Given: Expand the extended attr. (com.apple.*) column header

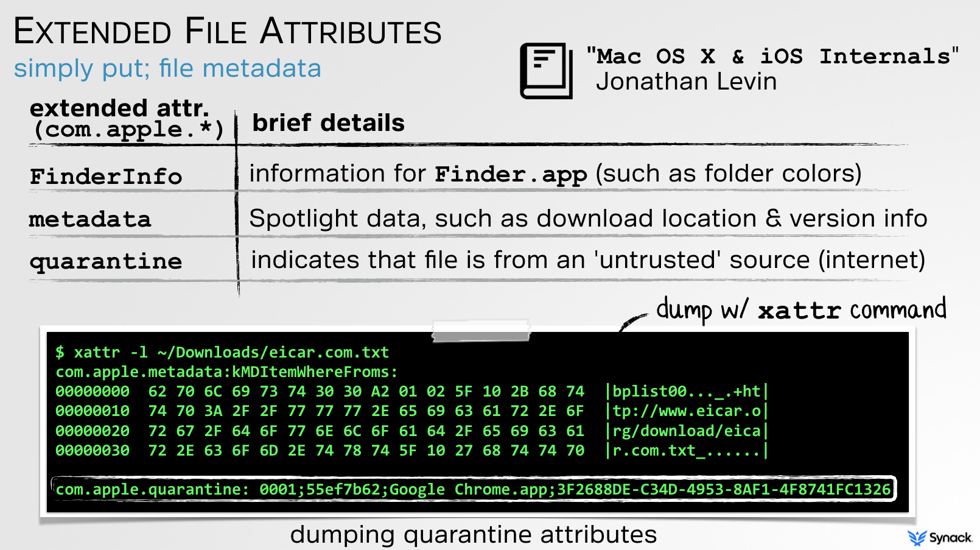Looking at the screenshot, I should click(x=119, y=118).
